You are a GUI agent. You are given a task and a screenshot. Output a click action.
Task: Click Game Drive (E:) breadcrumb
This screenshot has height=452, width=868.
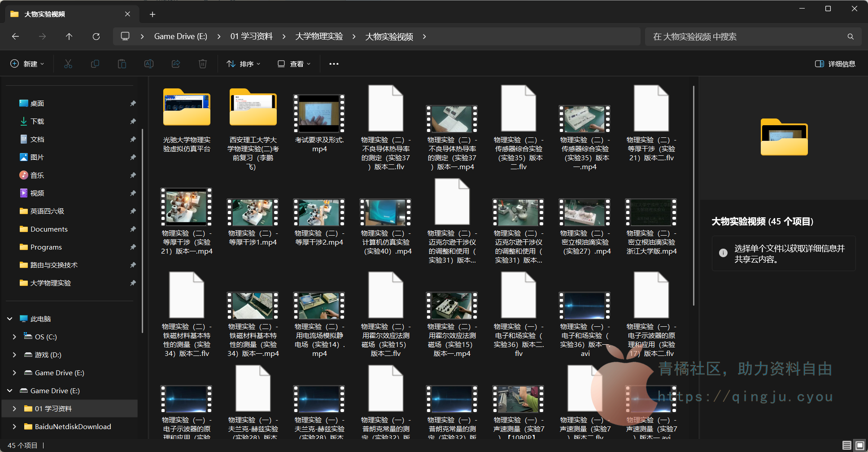tap(181, 36)
